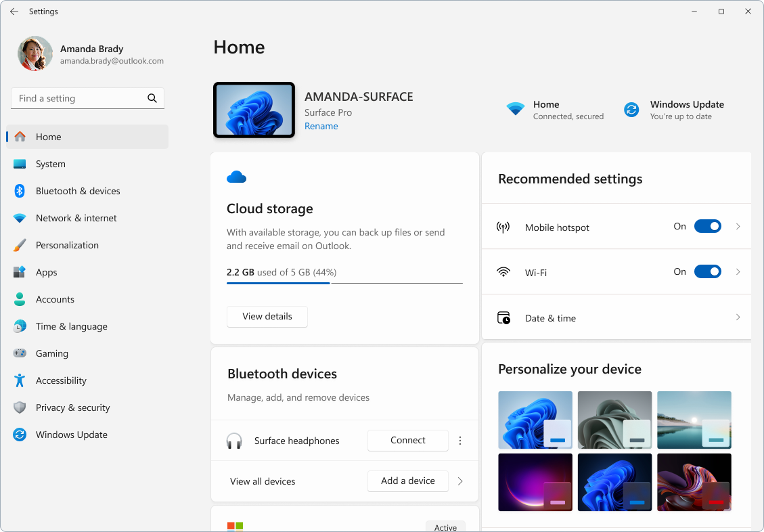
Task: Click the Network & internet Wi-Fi icon in sidebar
Action: click(x=20, y=218)
